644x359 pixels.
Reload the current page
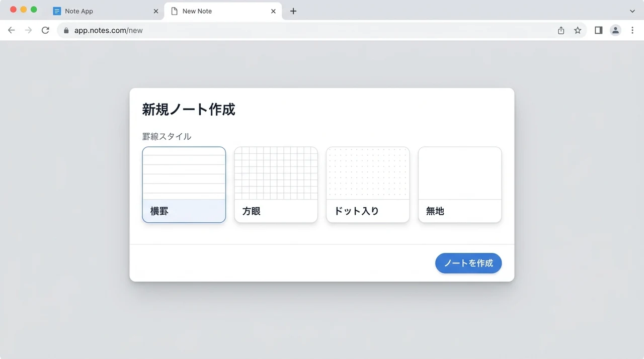(x=45, y=30)
